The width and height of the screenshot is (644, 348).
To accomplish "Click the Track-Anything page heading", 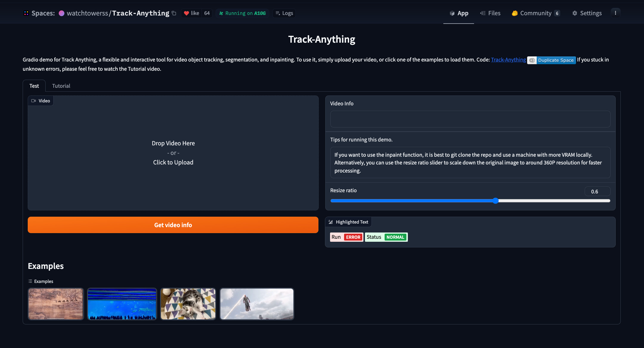I will tap(322, 39).
